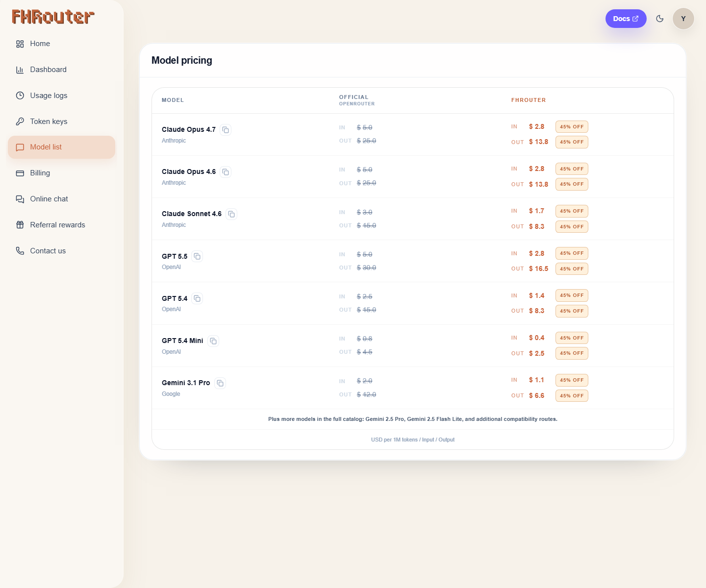The image size is (706, 588).
Task: Copy the GPT 5.4 Mini model name
Action: click(213, 341)
